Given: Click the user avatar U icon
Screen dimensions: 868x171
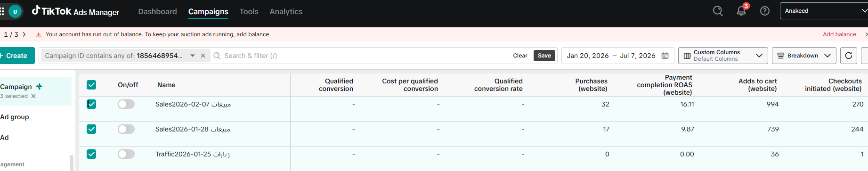Looking at the screenshot, I should 15,11.
